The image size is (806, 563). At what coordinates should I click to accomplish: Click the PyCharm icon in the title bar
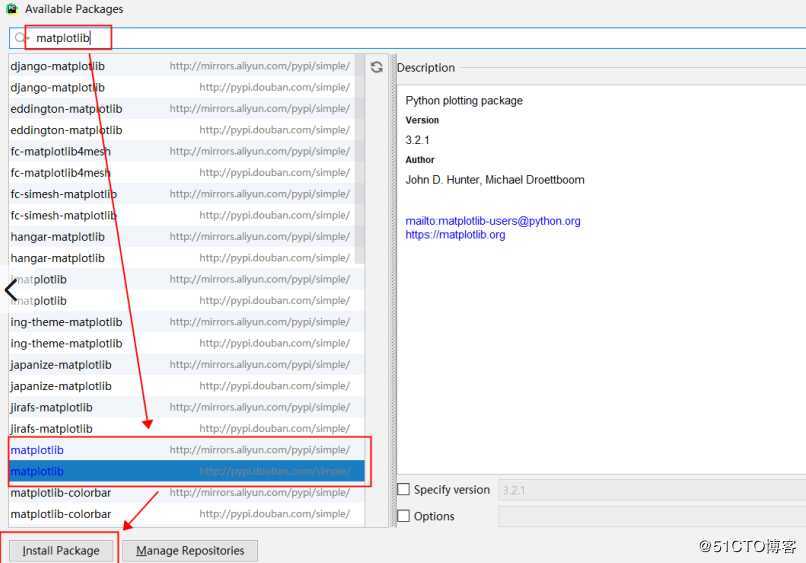point(11,8)
